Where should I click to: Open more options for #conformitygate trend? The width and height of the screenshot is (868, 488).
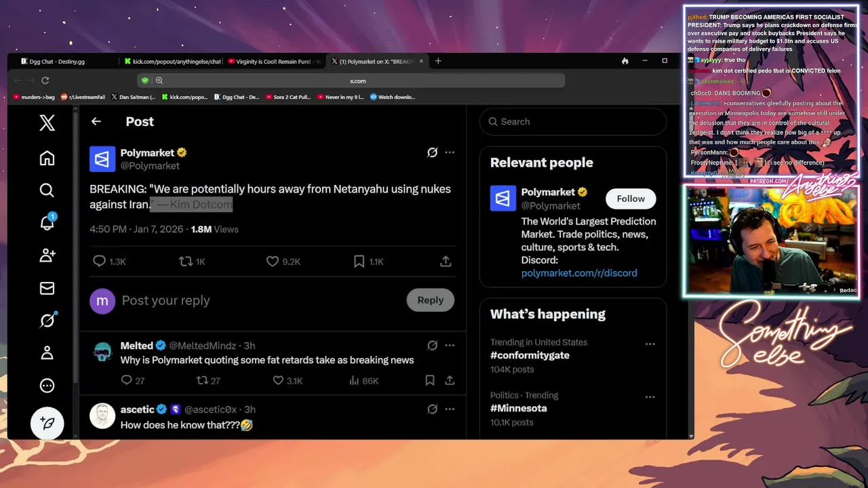coord(650,344)
